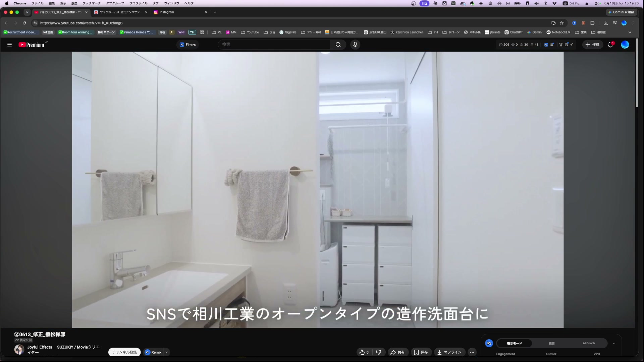Subscribe using チャンネル登録 button
Image resolution: width=644 pixels, height=362 pixels.
124,352
